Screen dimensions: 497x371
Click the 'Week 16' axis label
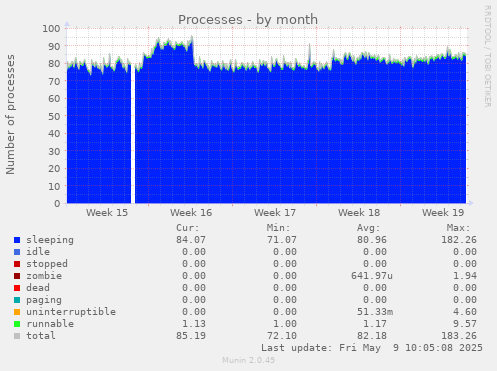[191, 213]
